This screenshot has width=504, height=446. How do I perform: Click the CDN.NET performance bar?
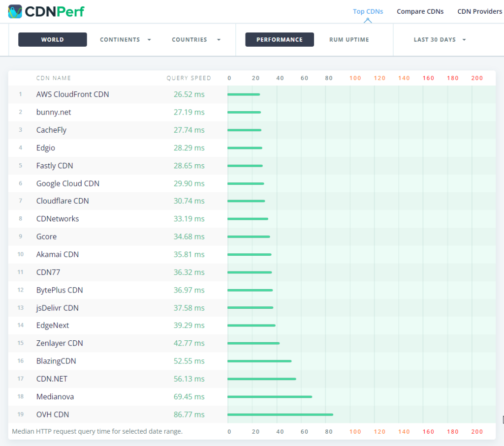pyautogui.click(x=262, y=379)
